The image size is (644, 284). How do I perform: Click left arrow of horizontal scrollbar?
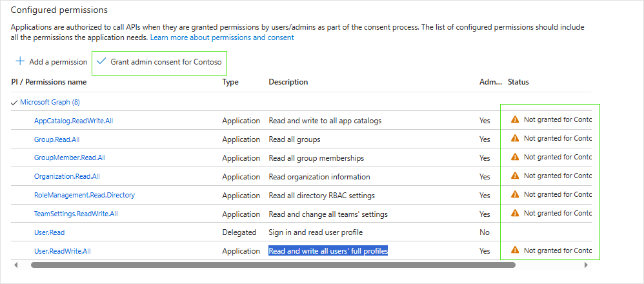14,265
